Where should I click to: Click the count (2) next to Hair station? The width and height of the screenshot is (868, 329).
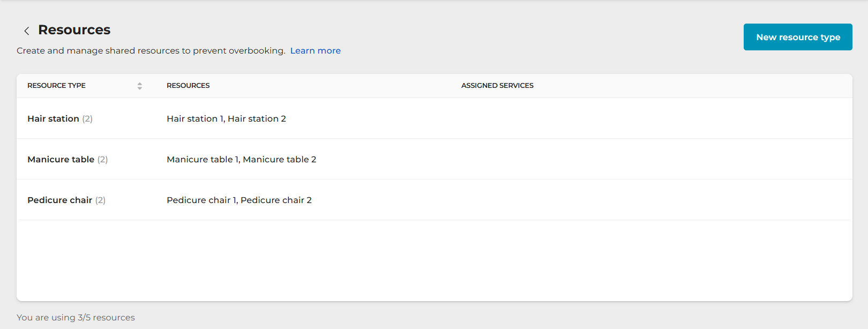coord(87,118)
